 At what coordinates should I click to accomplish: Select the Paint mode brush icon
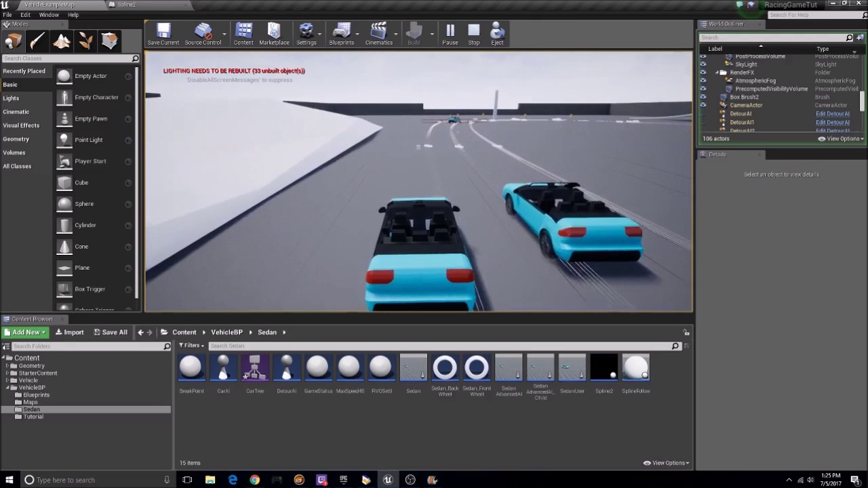37,41
